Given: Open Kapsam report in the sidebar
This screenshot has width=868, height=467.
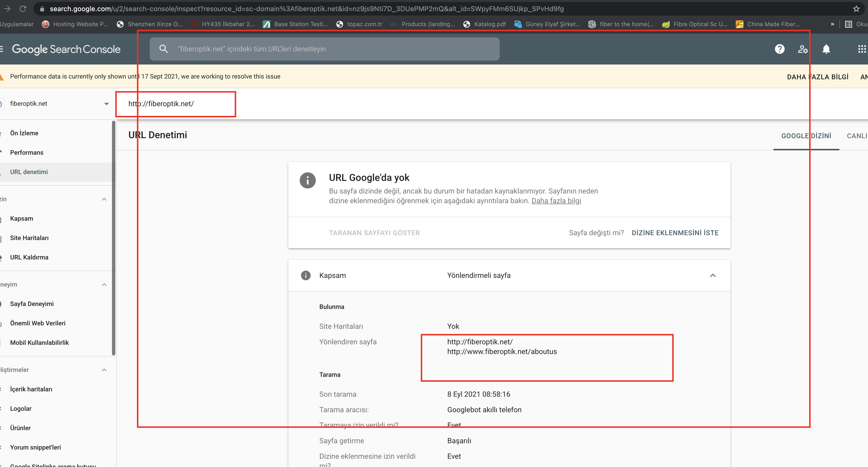Looking at the screenshot, I should 22,218.
